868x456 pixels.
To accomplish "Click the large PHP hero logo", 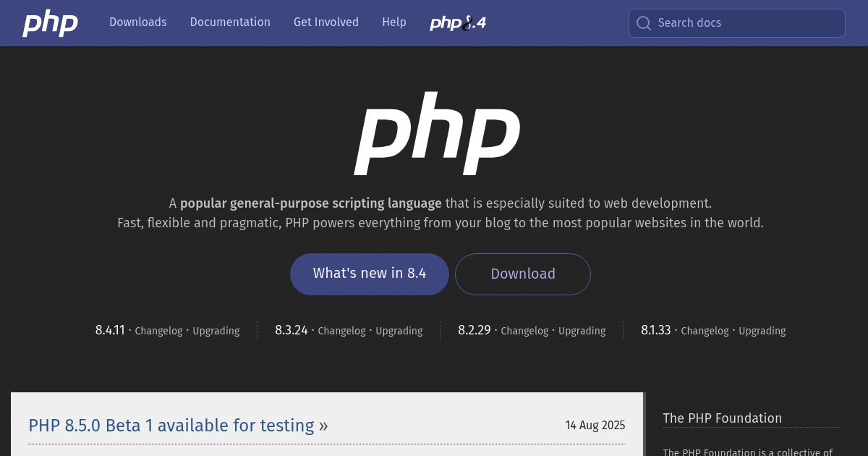I will [437, 134].
